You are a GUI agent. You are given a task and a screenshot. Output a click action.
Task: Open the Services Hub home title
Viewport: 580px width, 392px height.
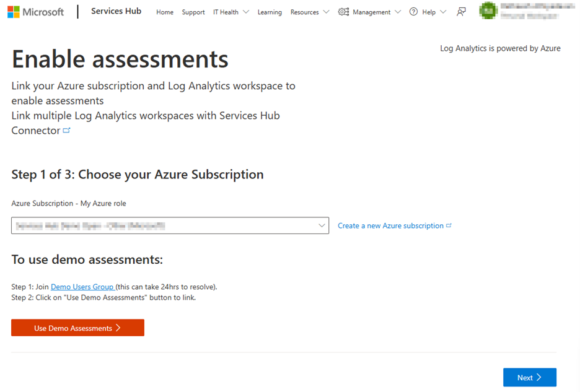pyautogui.click(x=116, y=12)
